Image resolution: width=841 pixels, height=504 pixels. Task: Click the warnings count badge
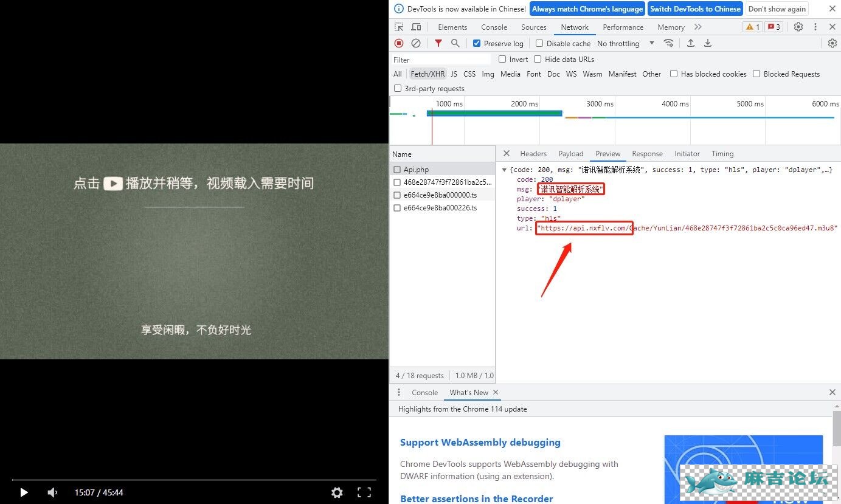click(x=753, y=27)
